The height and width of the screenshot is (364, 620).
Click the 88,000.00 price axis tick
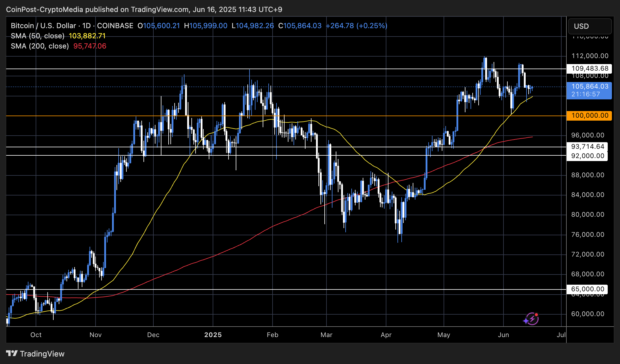(588, 175)
